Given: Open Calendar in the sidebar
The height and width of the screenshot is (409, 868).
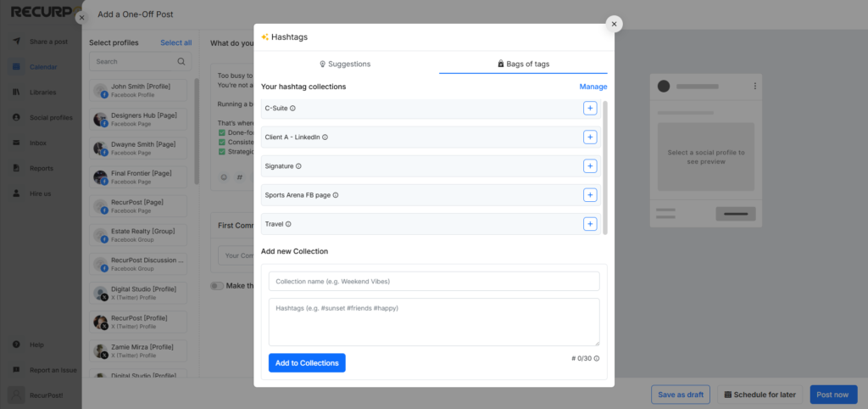Looking at the screenshot, I should 40,67.
